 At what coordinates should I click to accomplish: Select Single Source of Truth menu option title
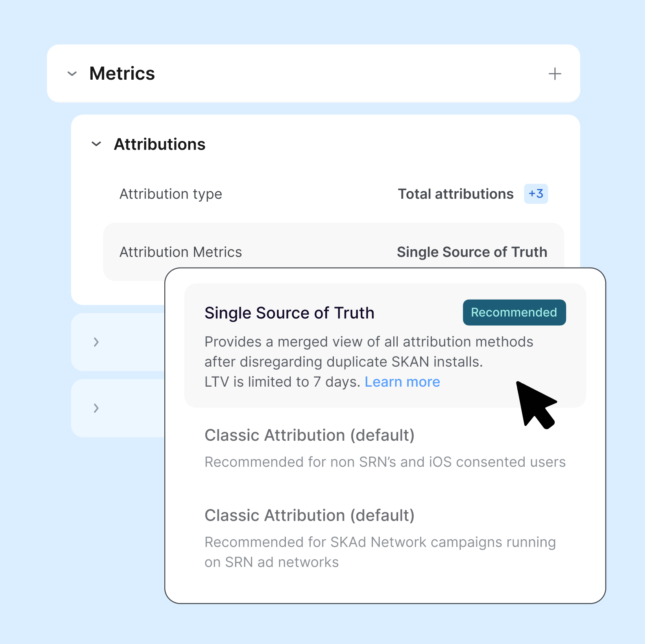click(x=289, y=313)
